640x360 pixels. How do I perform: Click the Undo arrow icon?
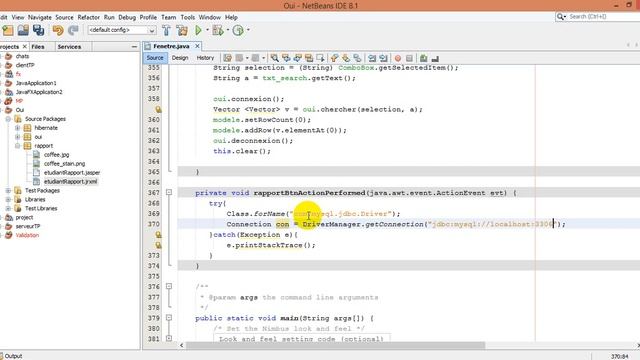pos(58,30)
